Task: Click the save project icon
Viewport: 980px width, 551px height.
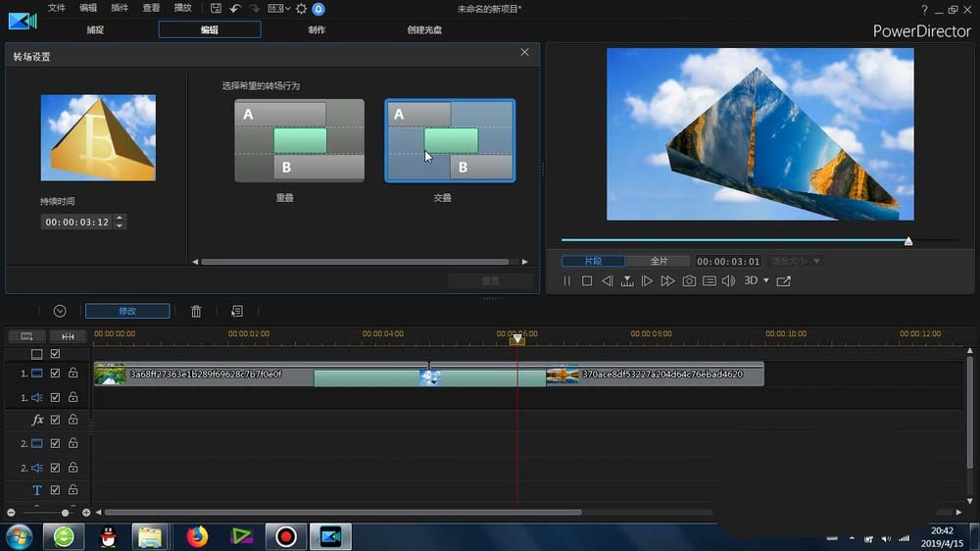Action: click(216, 9)
